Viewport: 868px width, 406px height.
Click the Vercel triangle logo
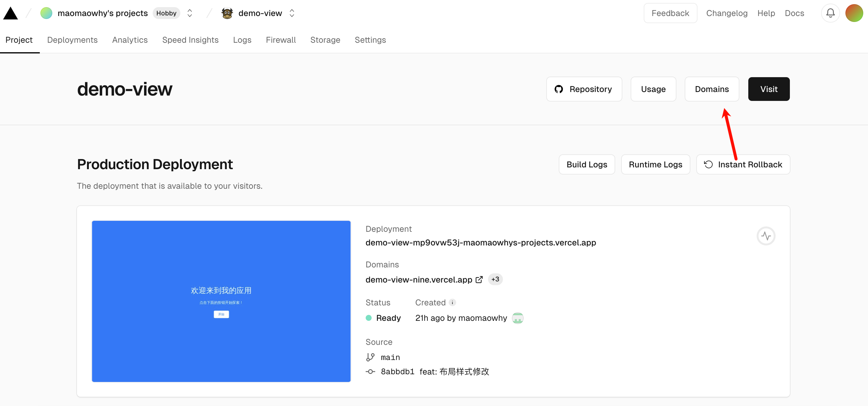click(x=10, y=13)
